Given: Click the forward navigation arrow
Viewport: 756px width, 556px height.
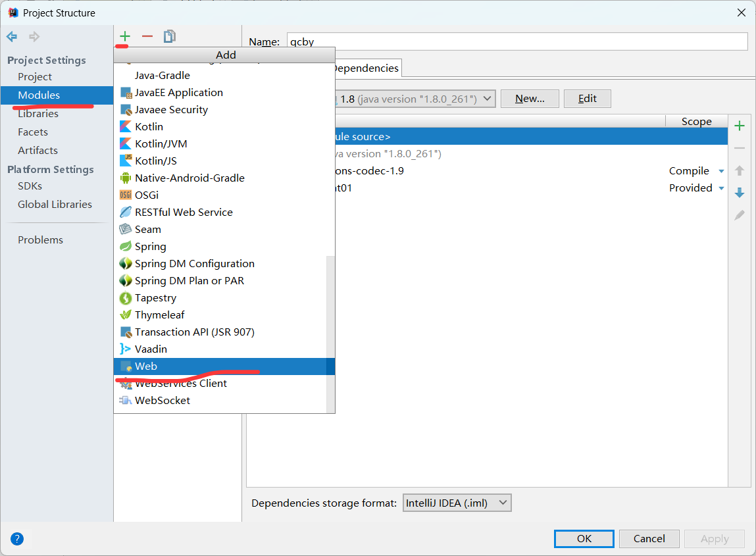Looking at the screenshot, I should 34,37.
